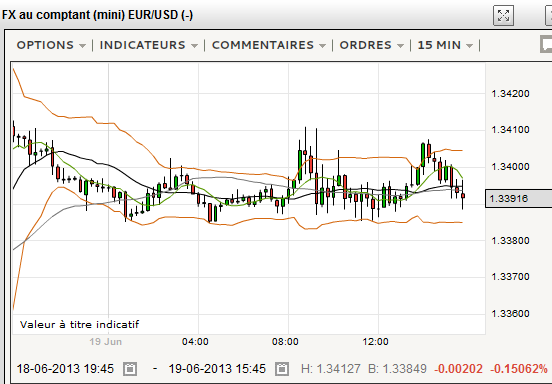The image size is (552, 384).
Task: Open the COMMENTAIRES dropdown menu
Action: (x=269, y=45)
